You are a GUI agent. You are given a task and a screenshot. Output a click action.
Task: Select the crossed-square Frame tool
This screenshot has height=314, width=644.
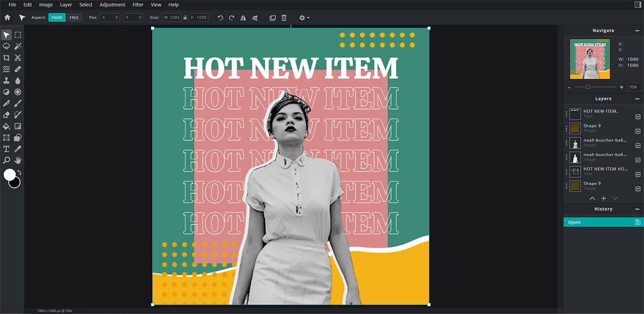6,137
